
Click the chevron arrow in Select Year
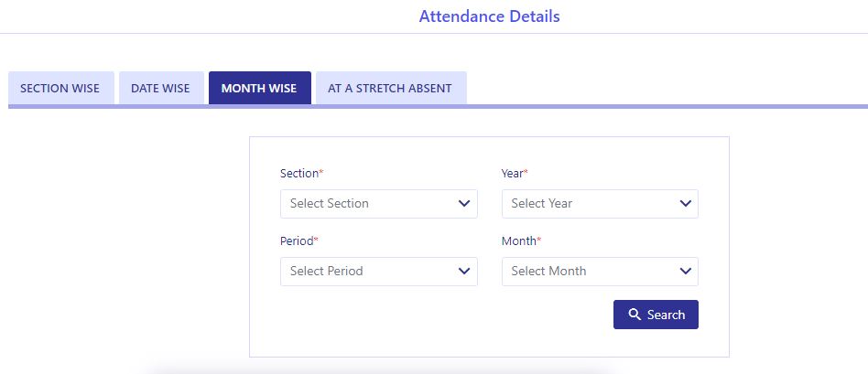coord(685,204)
